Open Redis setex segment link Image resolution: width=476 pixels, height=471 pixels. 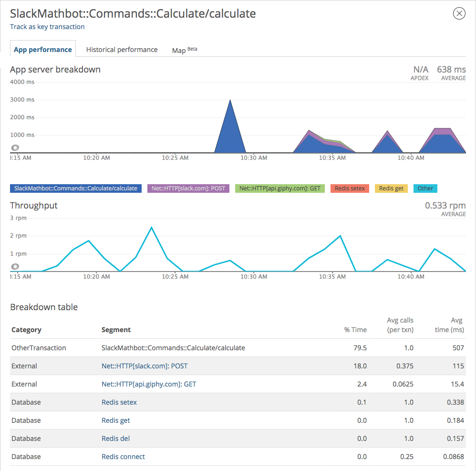tap(119, 402)
